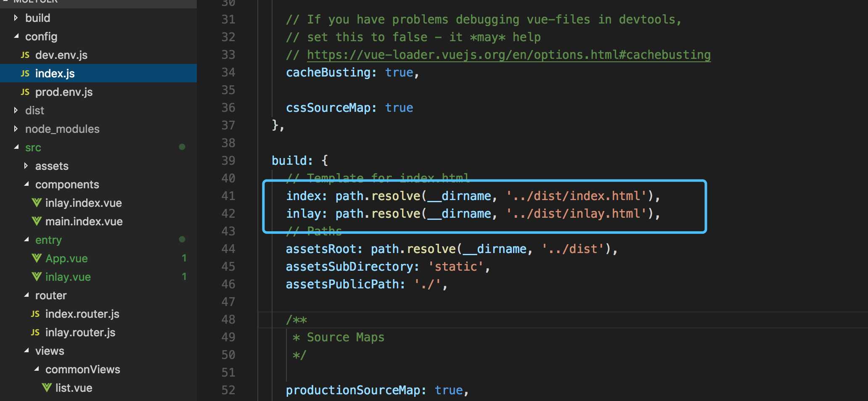Click the 'static' string value
Screen dimensions: 868x401
click(456, 267)
